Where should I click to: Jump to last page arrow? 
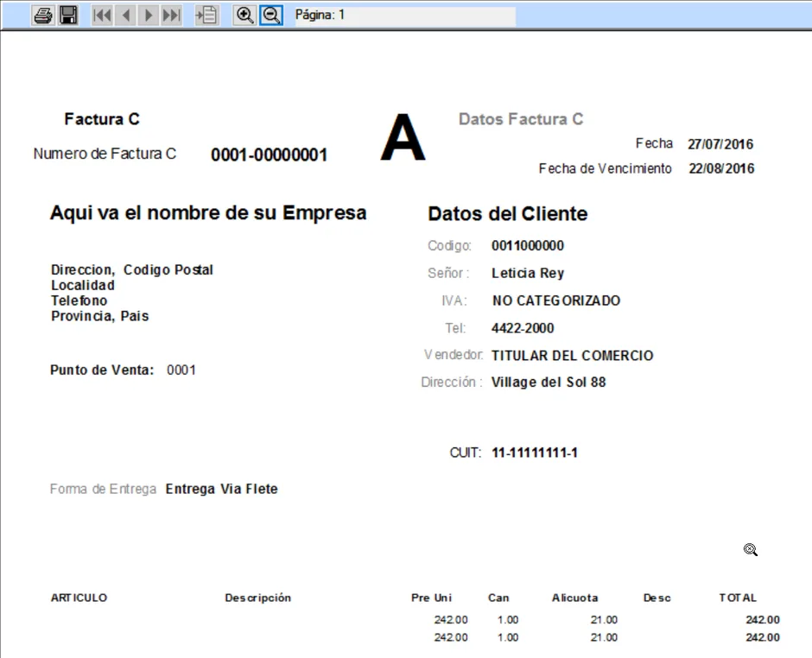(x=171, y=15)
